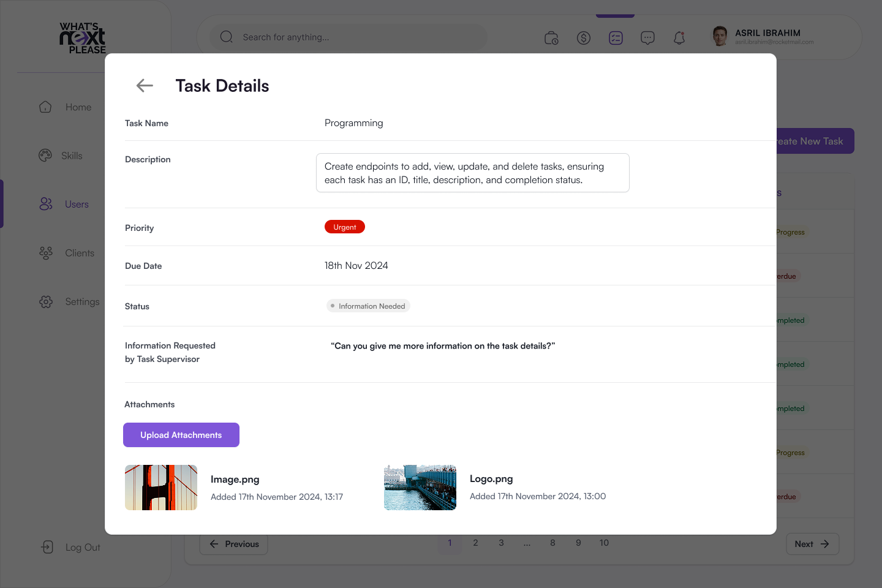The image size is (882, 588).
Task: Click the Next pagination button
Action: pyautogui.click(x=812, y=544)
